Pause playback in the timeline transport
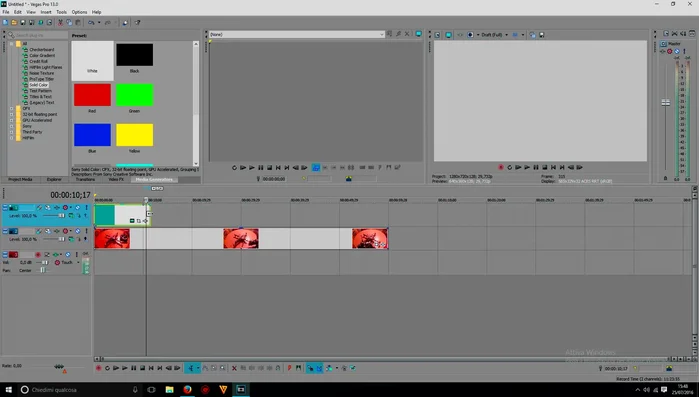The image size is (699, 397). [133, 368]
